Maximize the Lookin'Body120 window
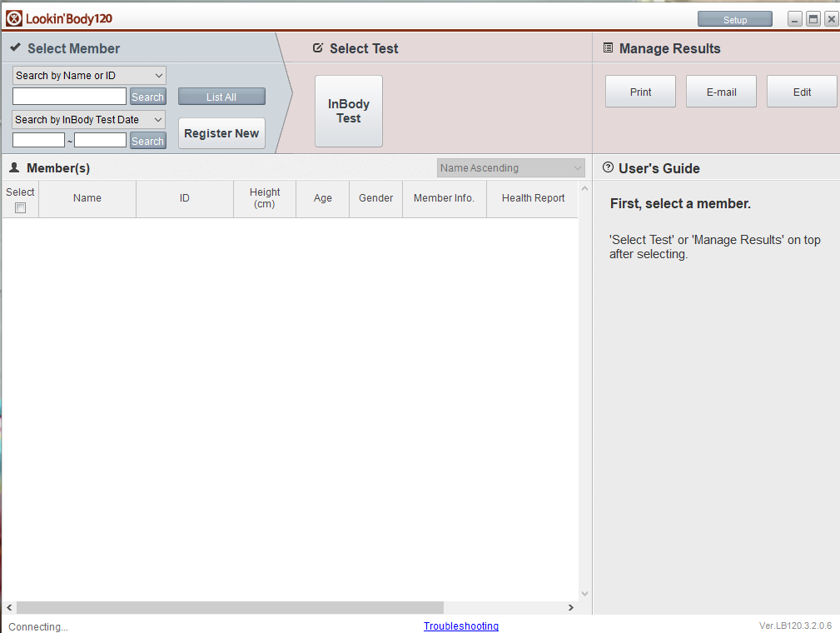The image size is (840, 633). coord(813,19)
